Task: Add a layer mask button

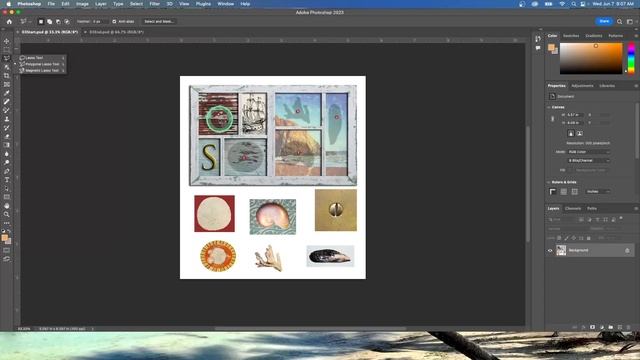Action: pos(592,327)
